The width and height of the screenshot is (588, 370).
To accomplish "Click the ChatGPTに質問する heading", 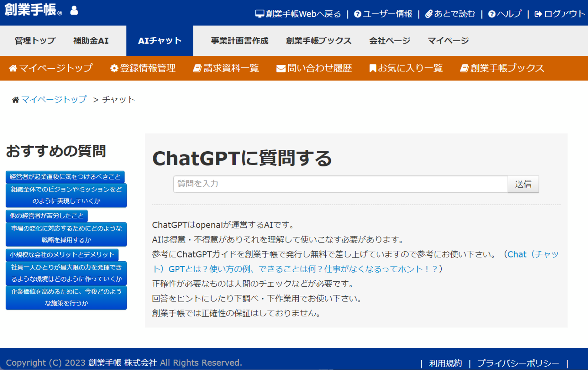I will coord(242,158).
